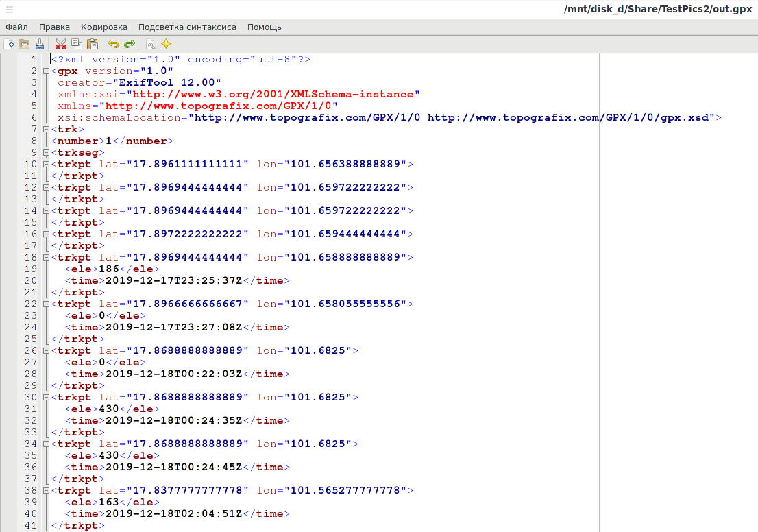
Task: Collapse the gpx root element fold marker
Action: coord(45,71)
